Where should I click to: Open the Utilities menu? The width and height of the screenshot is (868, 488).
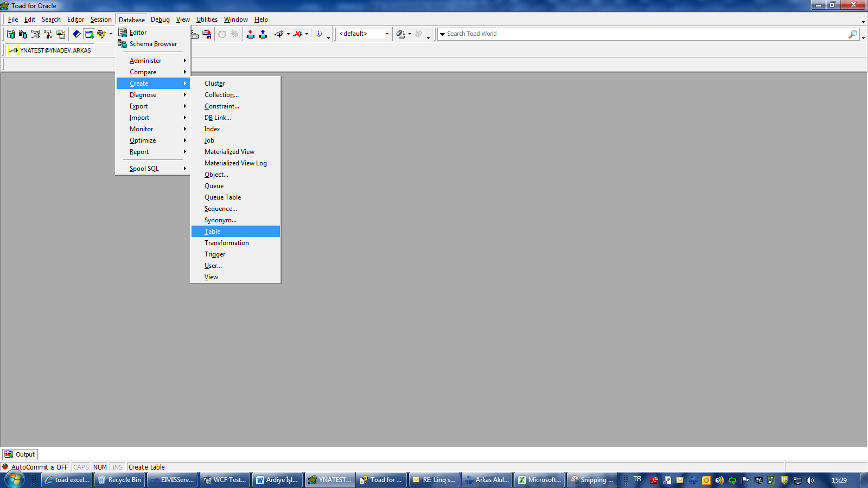[x=207, y=20]
